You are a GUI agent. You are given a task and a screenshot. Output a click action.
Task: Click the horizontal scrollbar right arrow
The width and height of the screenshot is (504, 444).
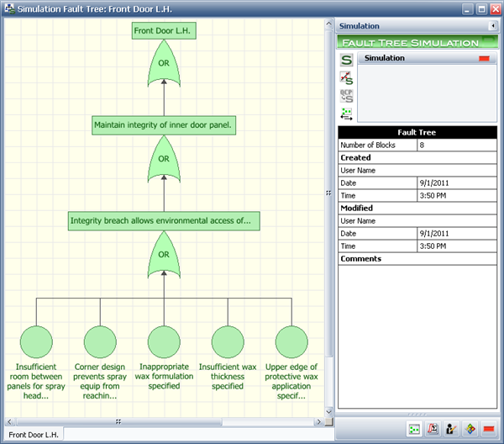pos(319,420)
